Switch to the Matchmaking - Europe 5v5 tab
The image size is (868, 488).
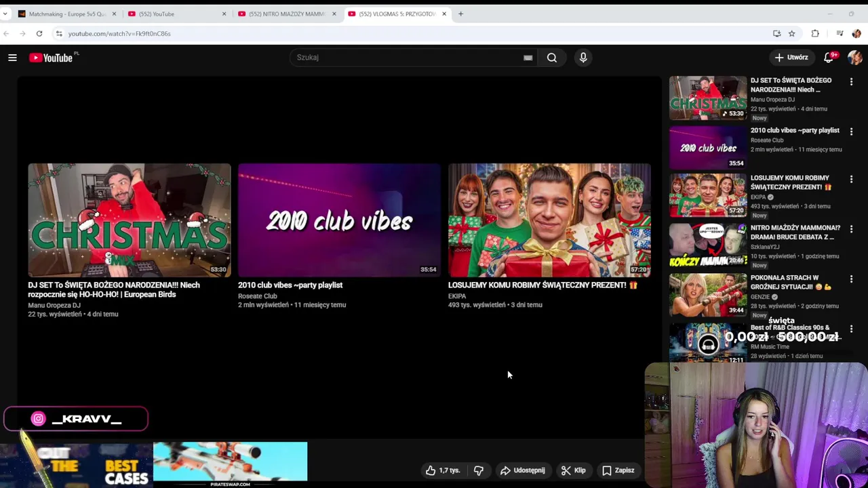point(66,14)
